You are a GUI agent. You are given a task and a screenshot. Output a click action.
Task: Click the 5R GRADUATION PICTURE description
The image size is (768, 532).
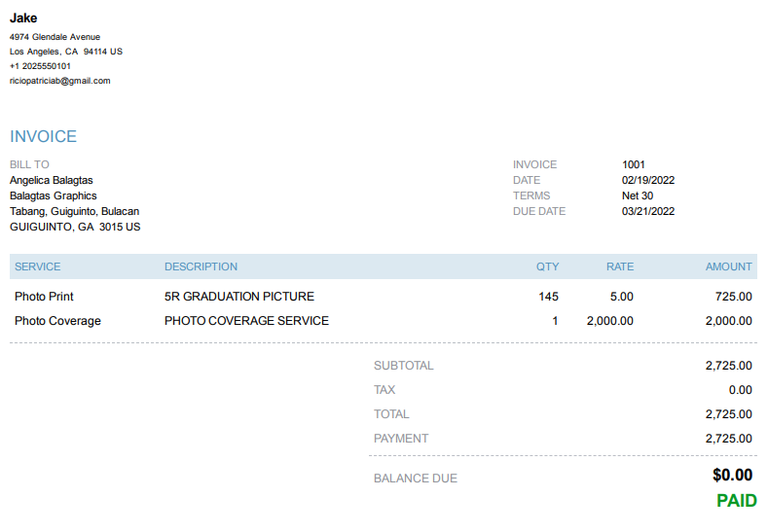(239, 297)
